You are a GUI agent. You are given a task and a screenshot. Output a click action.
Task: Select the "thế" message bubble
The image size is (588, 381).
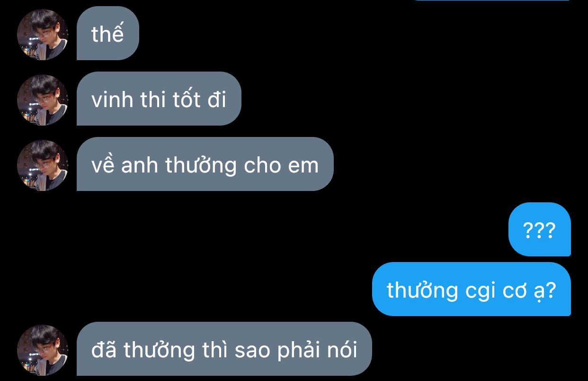click(x=108, y=33)
